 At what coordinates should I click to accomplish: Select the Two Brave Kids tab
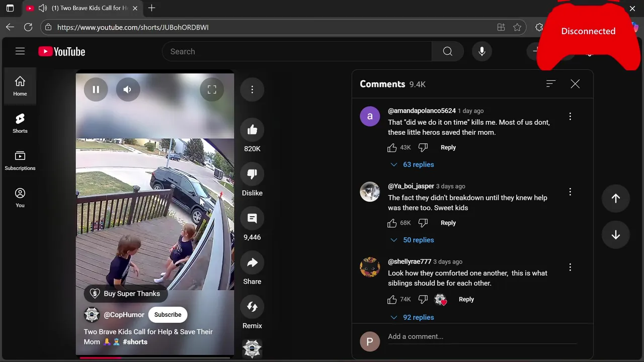[x=82, y=8]
